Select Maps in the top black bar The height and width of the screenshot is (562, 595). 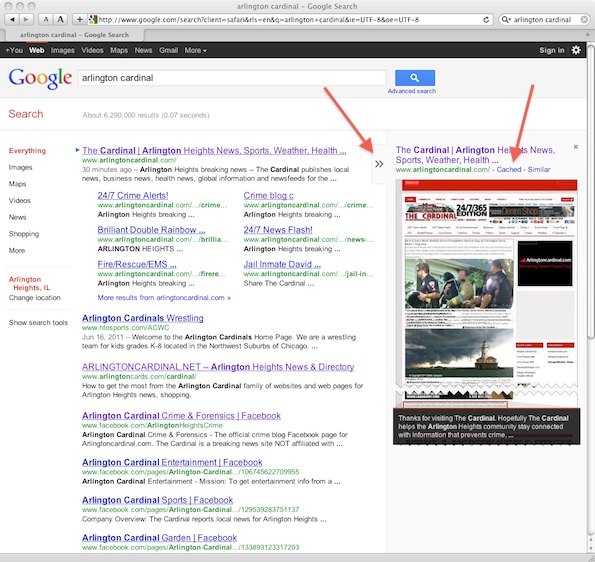tap(119, 50)
